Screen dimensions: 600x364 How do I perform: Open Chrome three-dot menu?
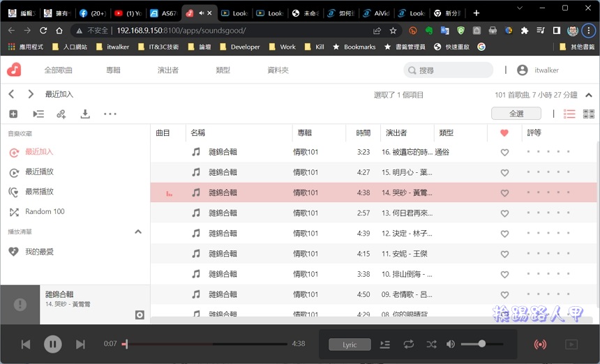pos(589,31)
